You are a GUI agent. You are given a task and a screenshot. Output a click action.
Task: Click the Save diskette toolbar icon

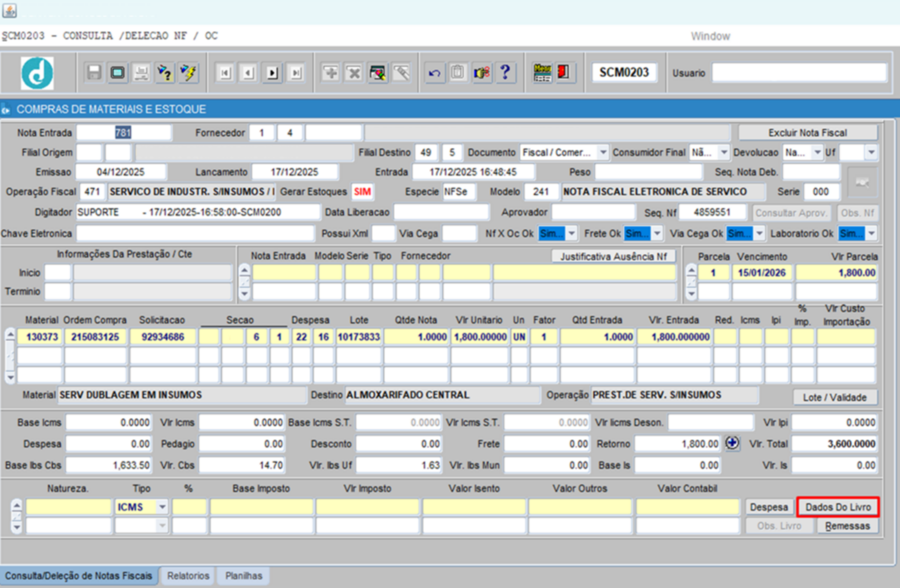click(93, 73)
